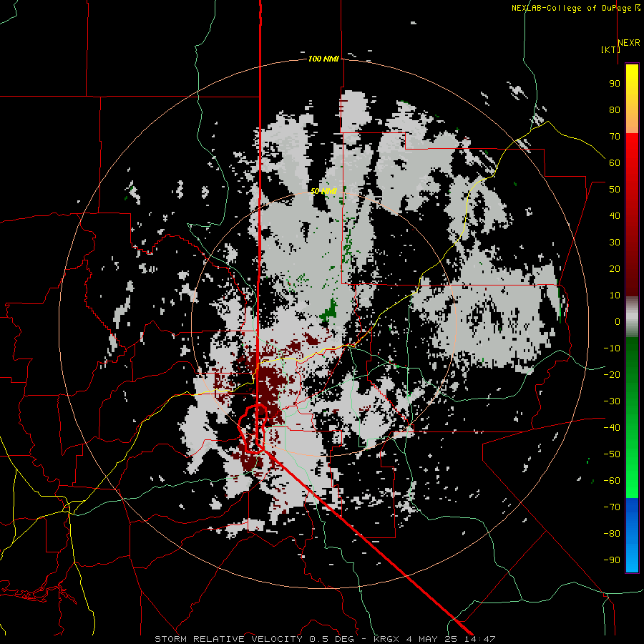Click the NEXR label above color scale
The image size is (644, 644).
coord(629,43)
